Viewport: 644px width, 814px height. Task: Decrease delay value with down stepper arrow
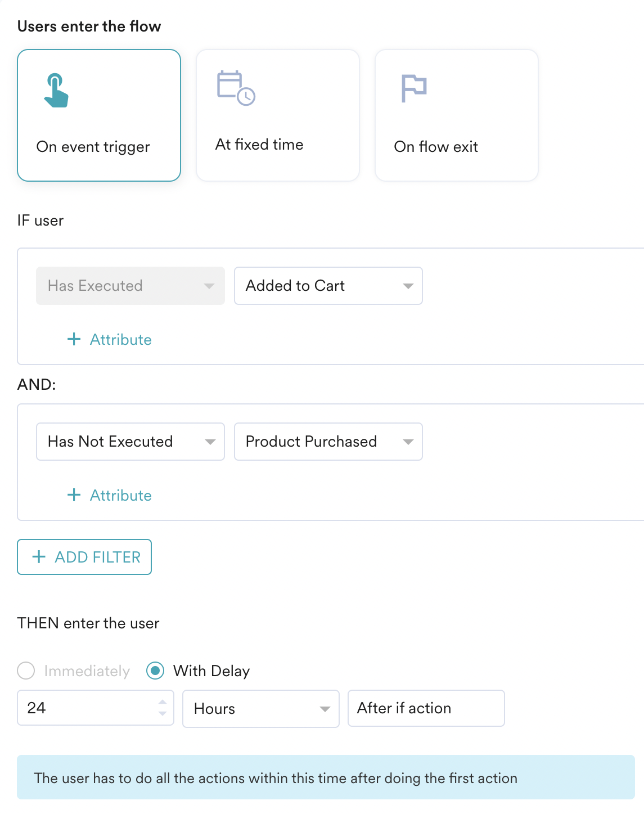pos(163,713)
